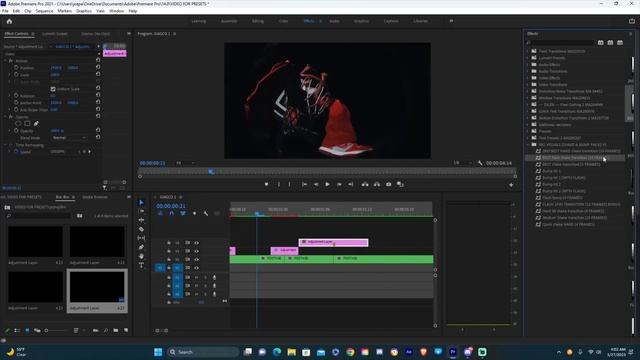This screenshot has width=640, height=360.
Task: Open the Blend Mode dropdown
Action: pyautogui.click(x=69, y=138)
